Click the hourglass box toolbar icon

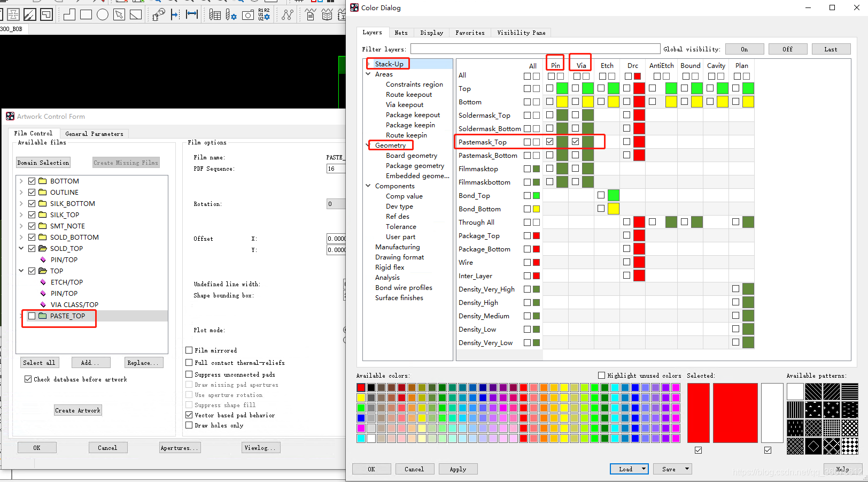coord(13,14)
